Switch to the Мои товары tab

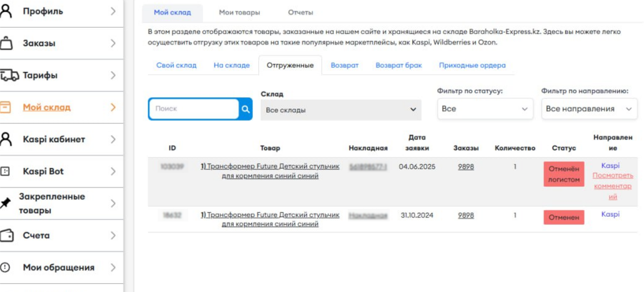(x=239, y=12)
